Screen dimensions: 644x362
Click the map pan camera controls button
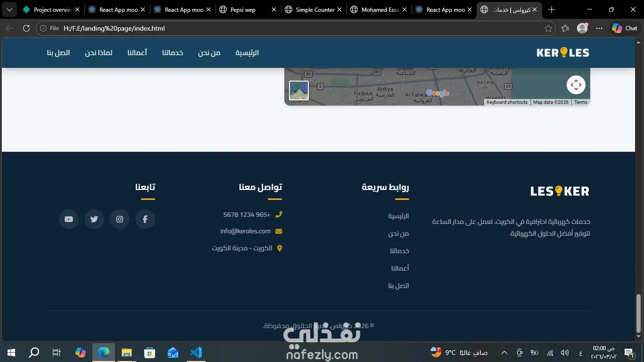coord(576,85)
